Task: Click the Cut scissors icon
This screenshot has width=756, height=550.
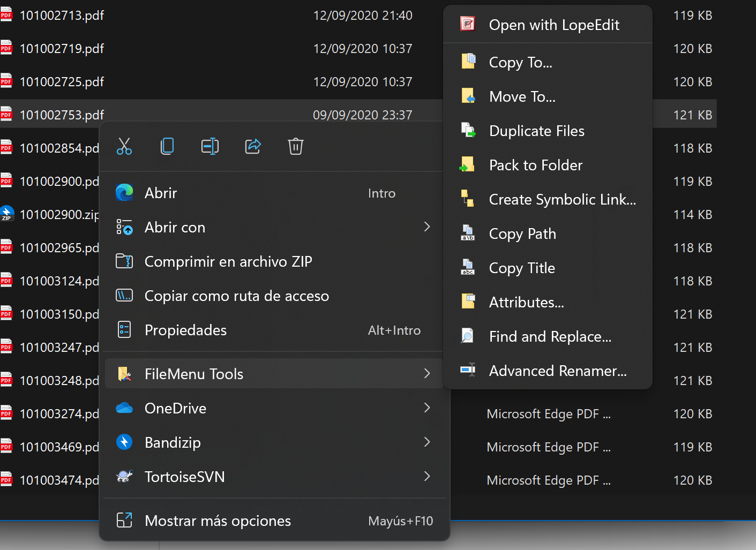Action: 124,146
